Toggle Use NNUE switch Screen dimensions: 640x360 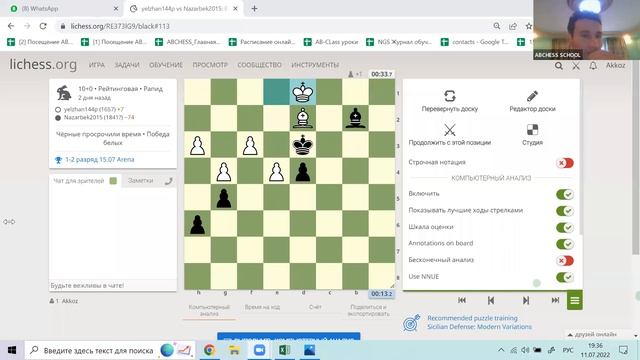(x=565, y=277)
